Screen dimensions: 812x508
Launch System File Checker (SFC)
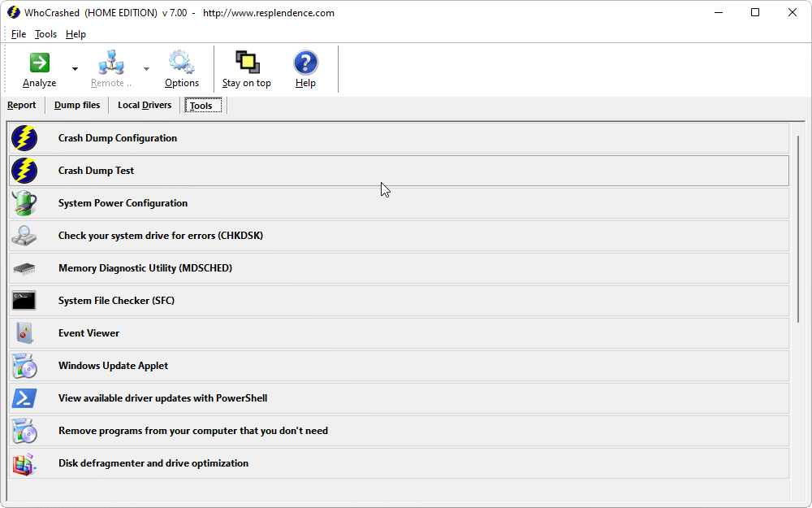click(116, 301)
